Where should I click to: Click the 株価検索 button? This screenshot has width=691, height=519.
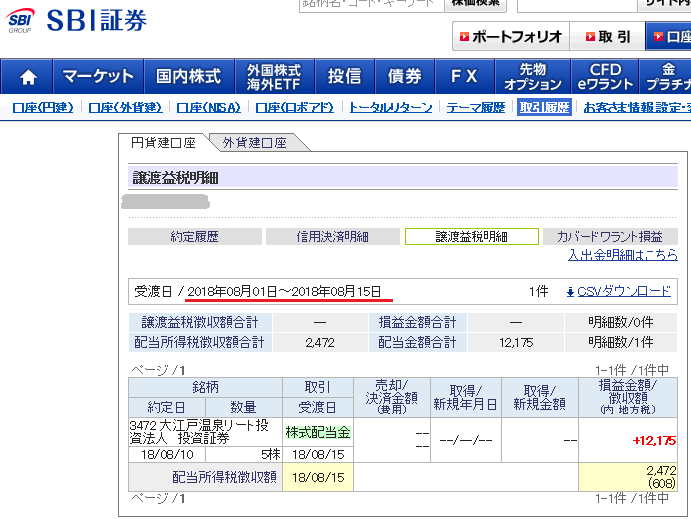[476, 4]
